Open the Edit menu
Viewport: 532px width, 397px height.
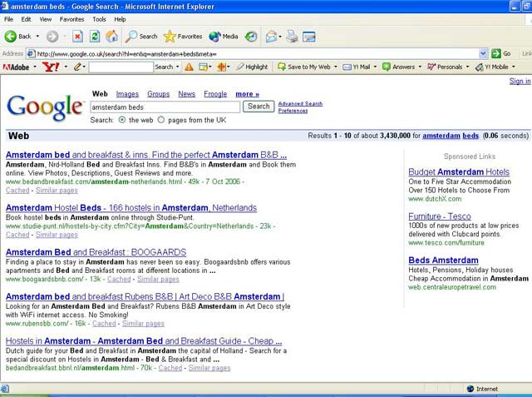[26, 19]
